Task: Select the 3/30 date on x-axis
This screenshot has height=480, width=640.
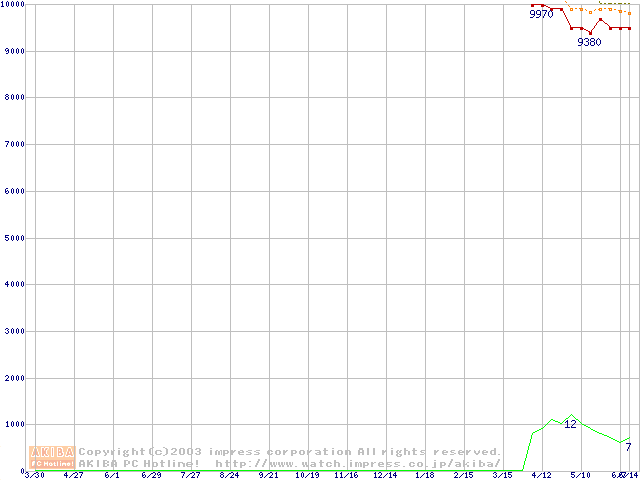Action: point(34,476)
